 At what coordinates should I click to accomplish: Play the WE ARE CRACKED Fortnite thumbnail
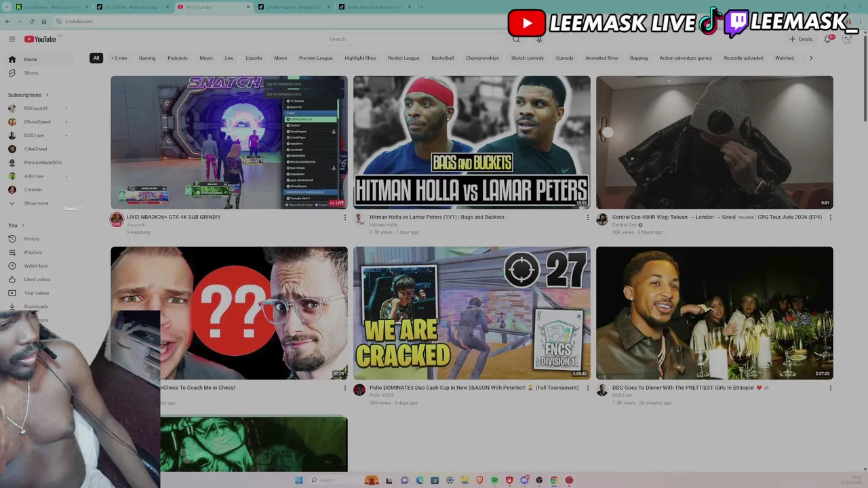tap(472, 313)
